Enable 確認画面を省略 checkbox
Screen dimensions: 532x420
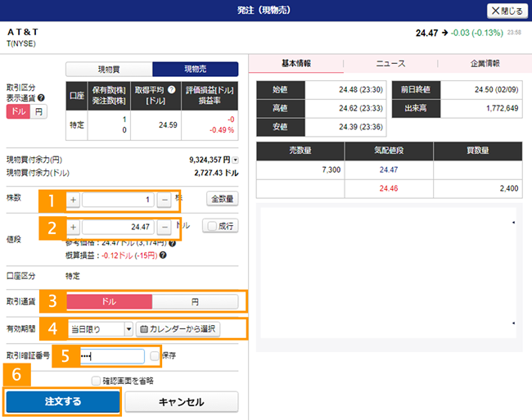[96, 381]
